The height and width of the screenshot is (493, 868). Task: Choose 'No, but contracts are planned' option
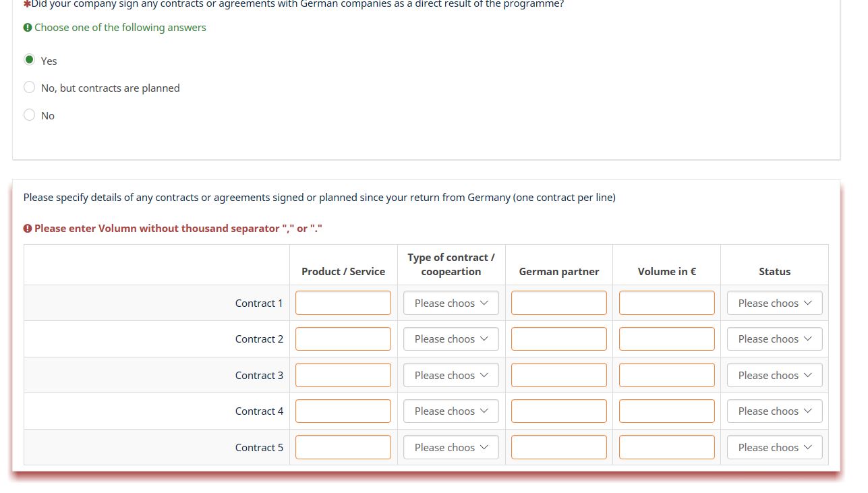point(29,87)
